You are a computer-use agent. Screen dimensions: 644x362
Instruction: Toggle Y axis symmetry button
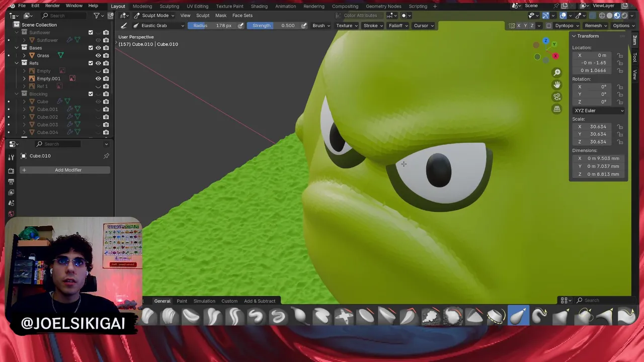coord(525,26)
